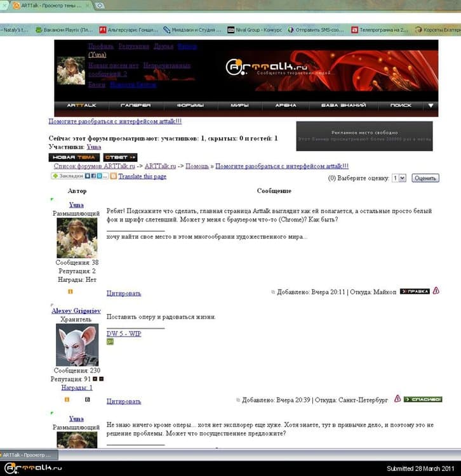
Task: Click the НОВАЯ ТЕМА button
Action: pos(74,157)
